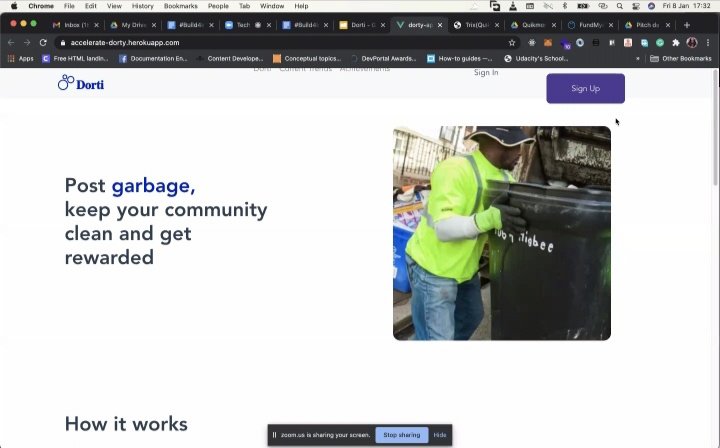
Task: Open the How-to guides bookmark
Action: [x=460, y=59]
